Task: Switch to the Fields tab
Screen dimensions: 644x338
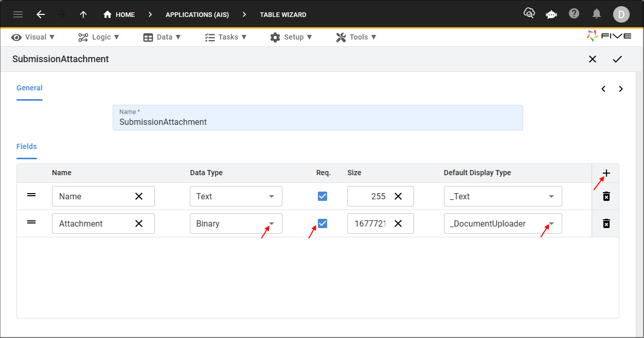Action: pyautogui.click(x=26, y=146)
